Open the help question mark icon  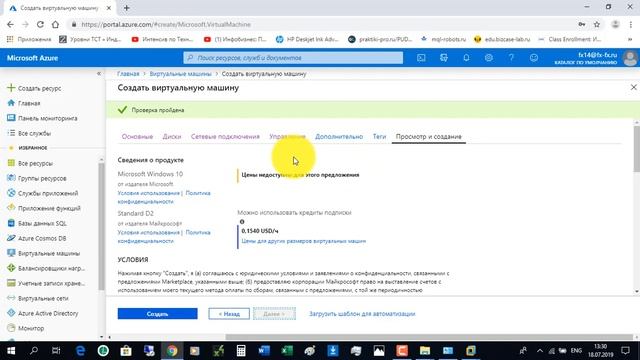[x=511, y=58]
